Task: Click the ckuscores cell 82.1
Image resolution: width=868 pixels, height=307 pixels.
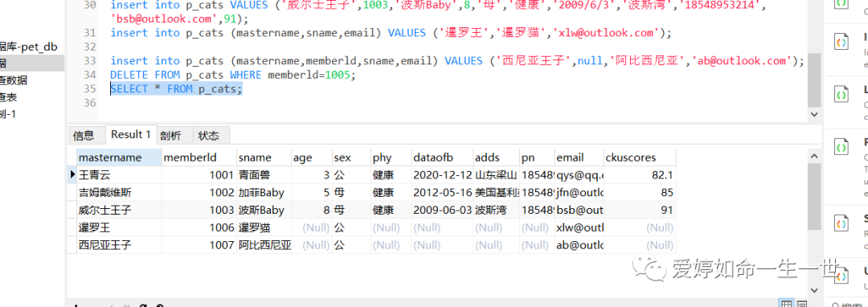Action: click(640, 175)
